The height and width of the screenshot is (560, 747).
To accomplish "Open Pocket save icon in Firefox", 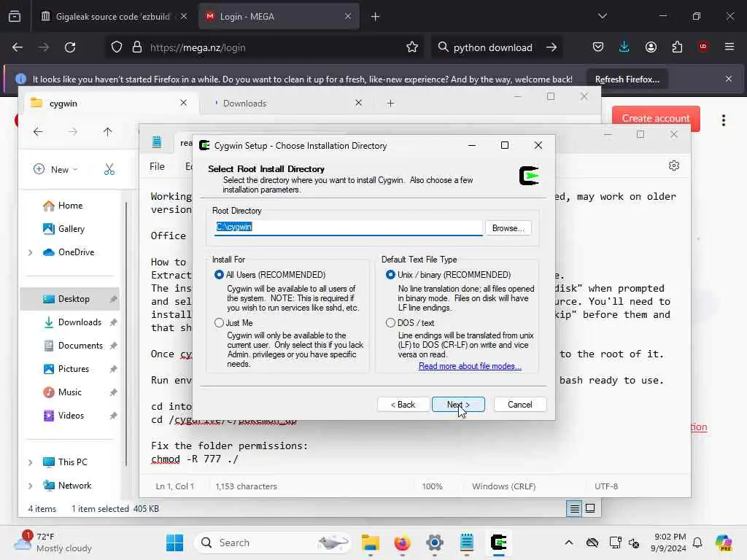I will coord(598,47).
